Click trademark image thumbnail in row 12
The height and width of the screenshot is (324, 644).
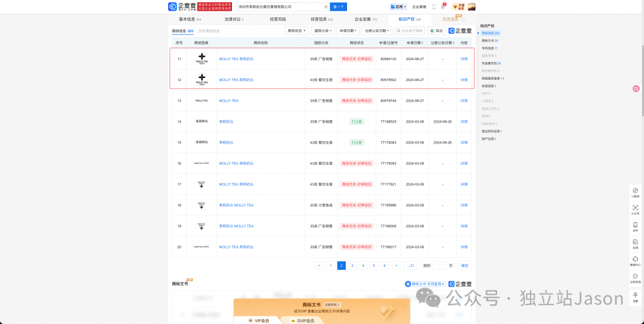202,80
